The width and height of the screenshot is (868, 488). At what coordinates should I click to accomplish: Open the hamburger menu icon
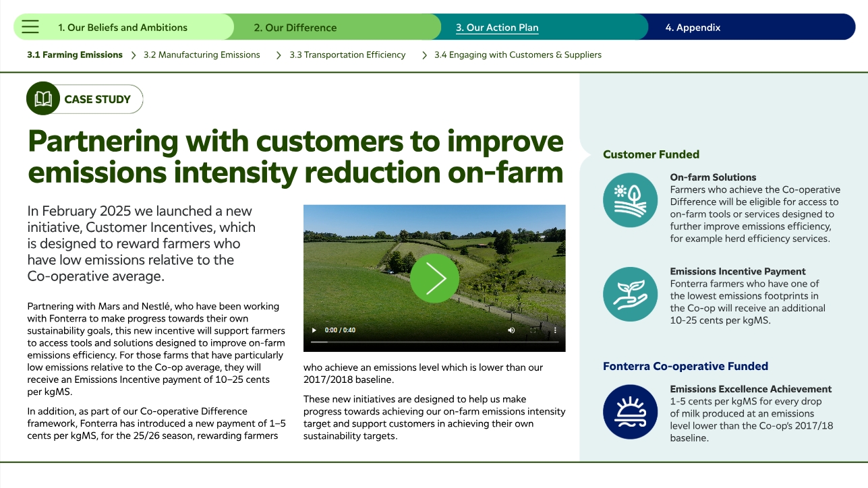click(30, 27)
